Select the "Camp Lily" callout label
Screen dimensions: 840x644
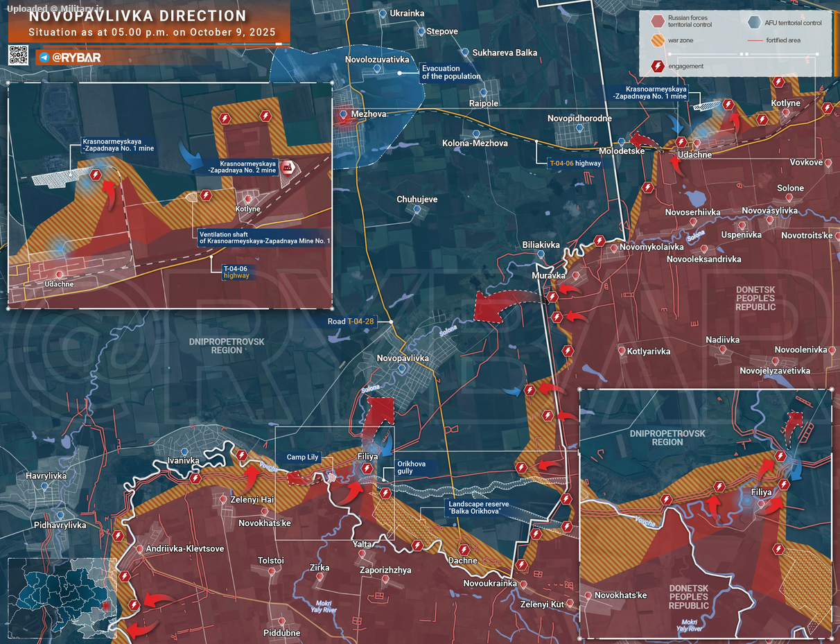point(302,457)
